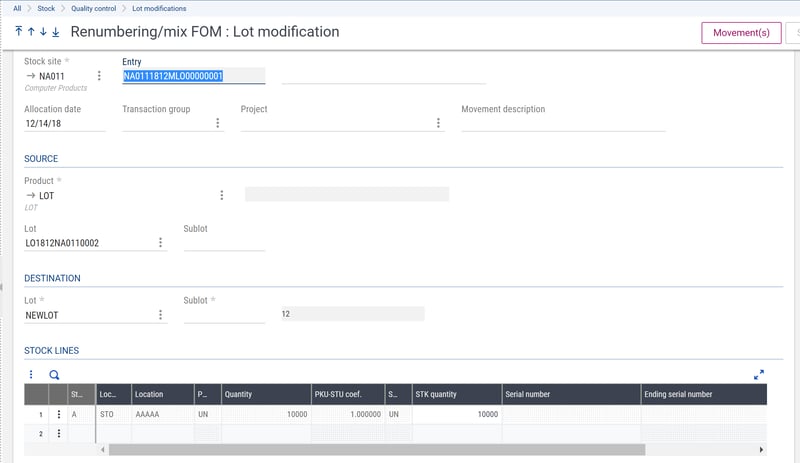Open the row 2 actions menu
800x463 pixels.
click(x=58, y=433)
